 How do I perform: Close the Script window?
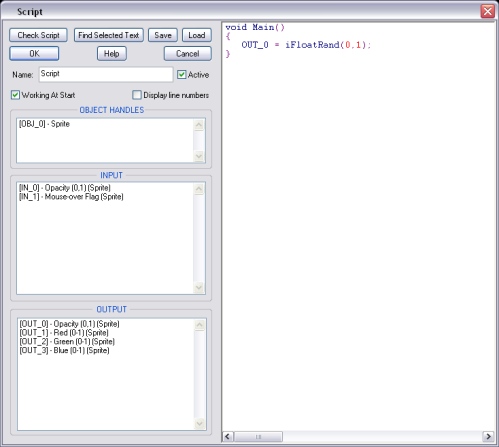click(x=487, y=11)
